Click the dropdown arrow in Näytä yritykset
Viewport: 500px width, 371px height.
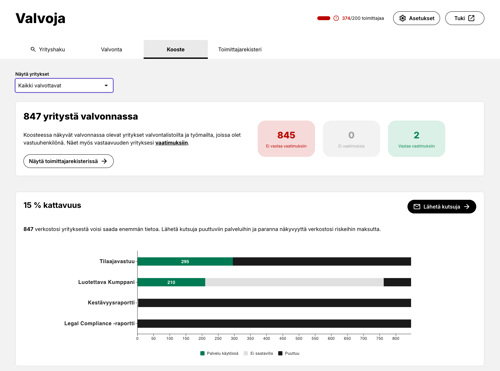(106, 86)
